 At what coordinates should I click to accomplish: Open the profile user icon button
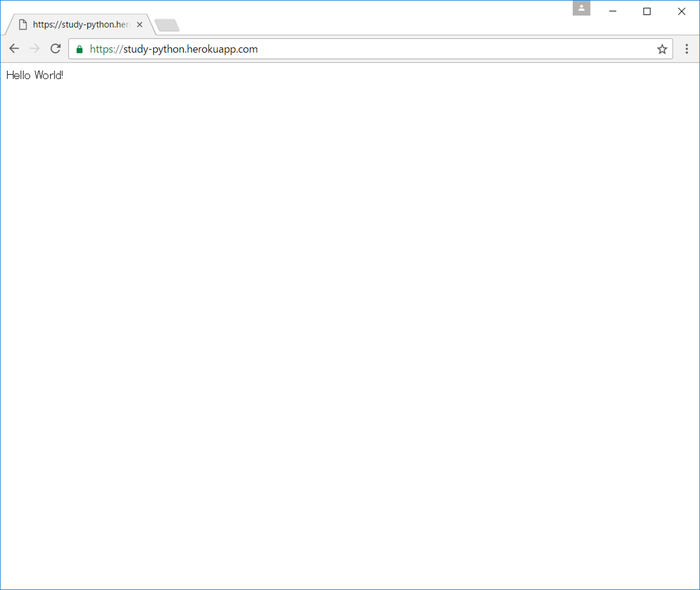click(x=581, y=8)
